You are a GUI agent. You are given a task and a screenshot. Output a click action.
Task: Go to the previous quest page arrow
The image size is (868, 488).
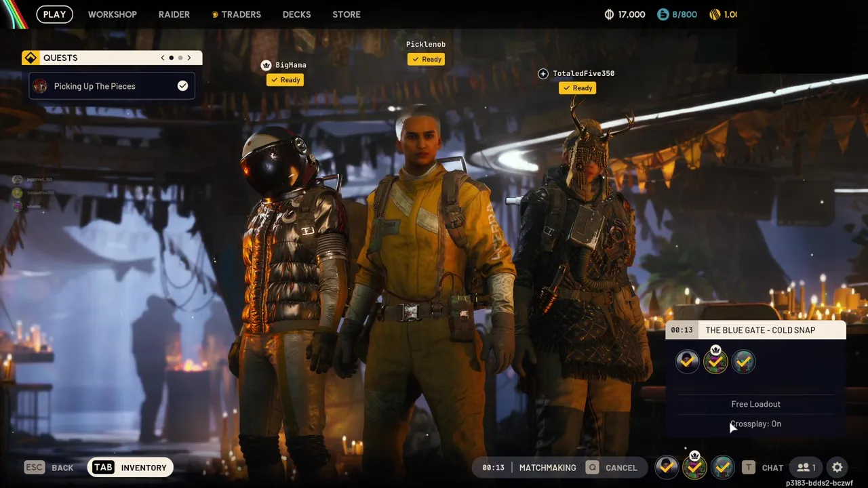163,58
